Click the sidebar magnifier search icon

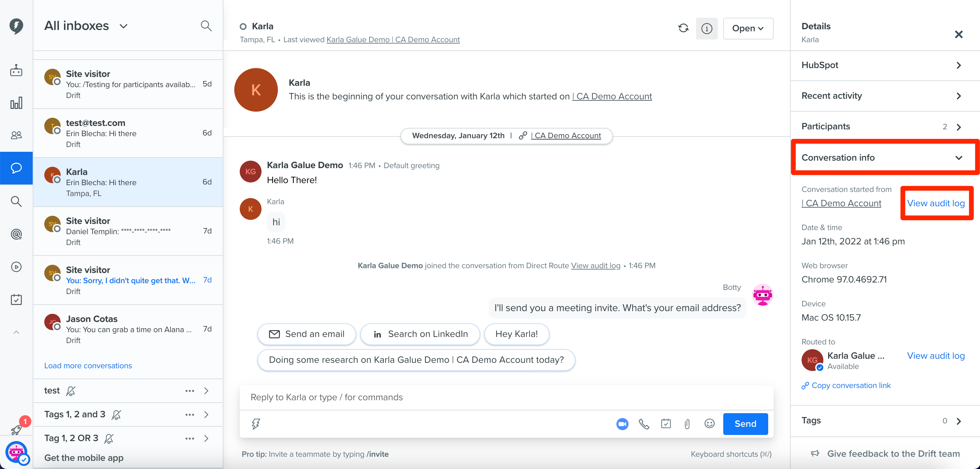[16, 201]
